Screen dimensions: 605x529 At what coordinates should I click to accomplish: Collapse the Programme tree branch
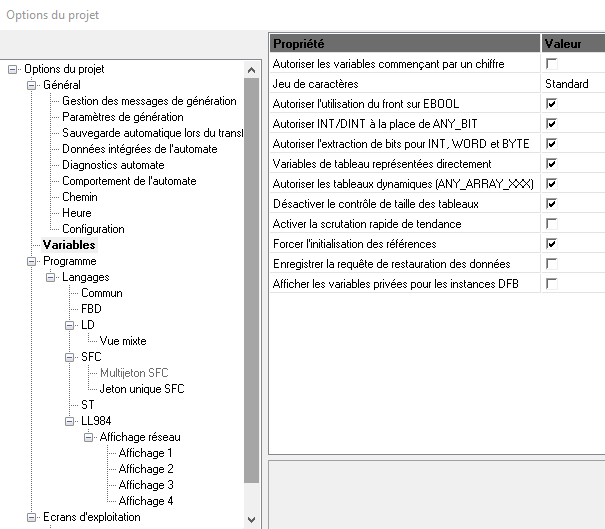[x=31, y=261]
